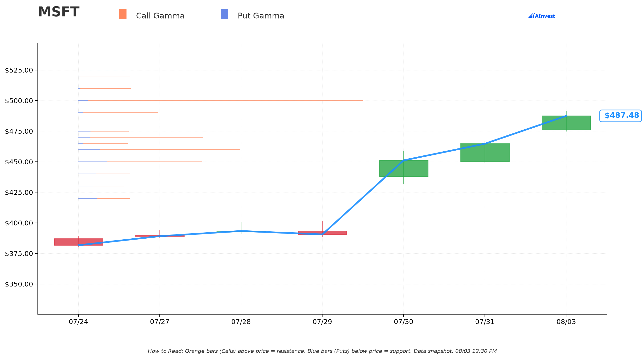The width and height of the screenshot is (644, 359).
Task: Select the 07/31 green candle body
Action: point(485,153)
